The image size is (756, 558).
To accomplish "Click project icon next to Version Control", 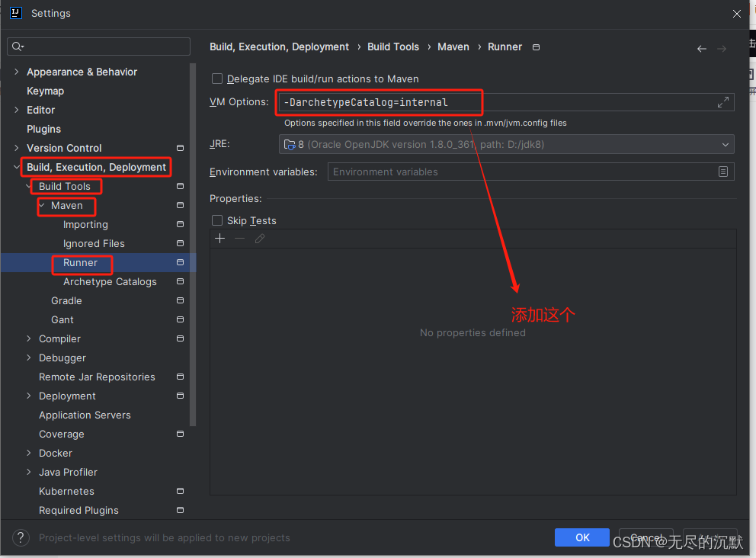I will coord(181,148).
